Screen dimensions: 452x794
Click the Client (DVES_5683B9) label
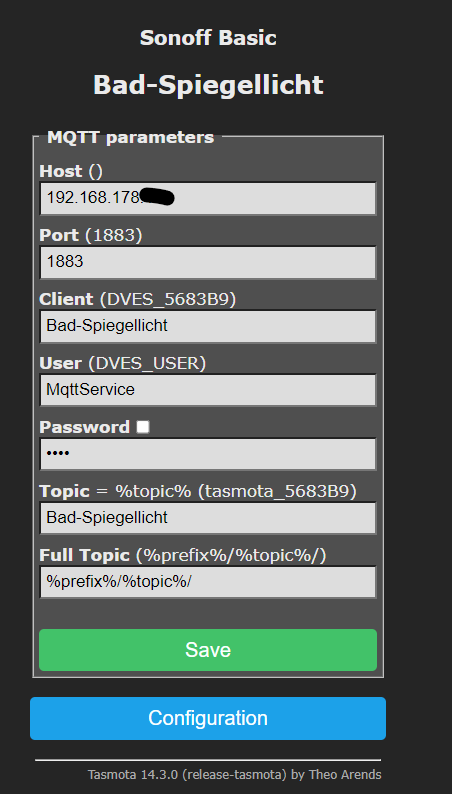(x=138, y=299)
